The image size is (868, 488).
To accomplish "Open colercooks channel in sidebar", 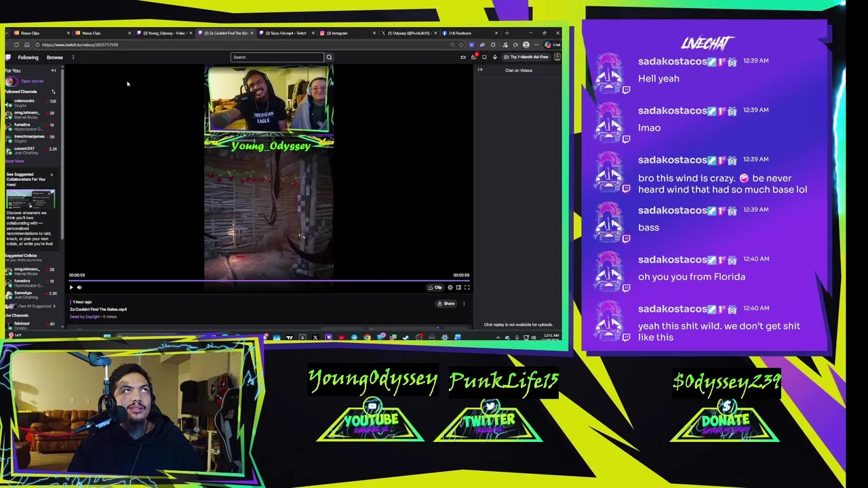I will tap(31, 103).
